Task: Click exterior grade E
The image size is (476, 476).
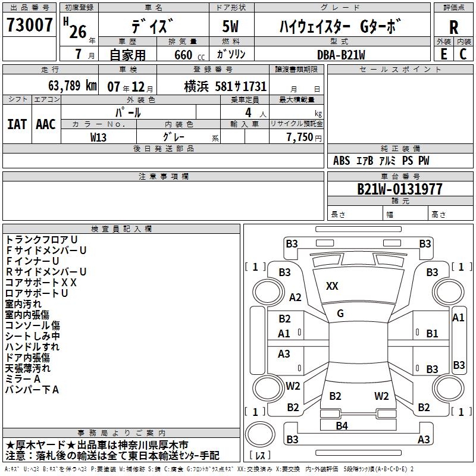Action: pos(444,54)
